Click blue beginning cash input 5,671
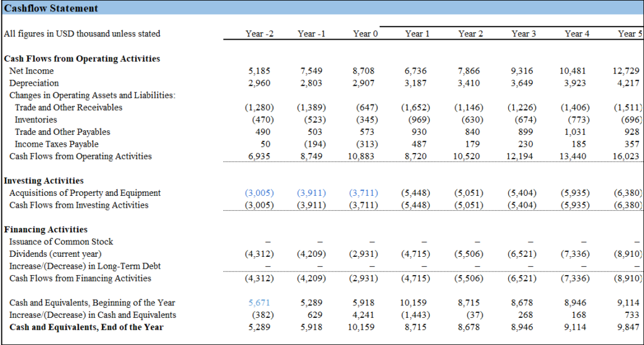Screen dimensions: 644x345 tap(260, 303)
